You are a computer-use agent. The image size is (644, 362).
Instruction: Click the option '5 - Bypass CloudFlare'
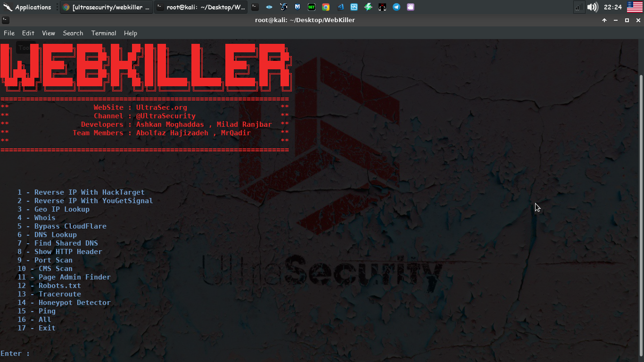[62, 226]
